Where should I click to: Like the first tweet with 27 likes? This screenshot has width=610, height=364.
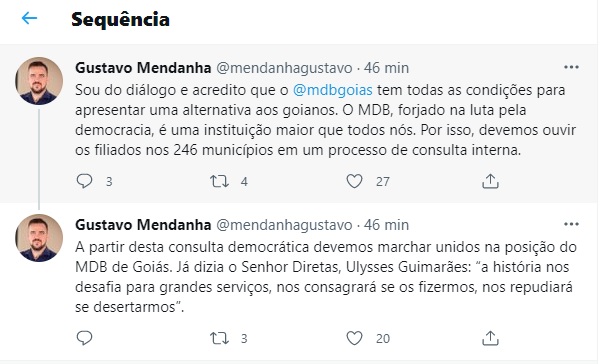(x=354, y=181)
